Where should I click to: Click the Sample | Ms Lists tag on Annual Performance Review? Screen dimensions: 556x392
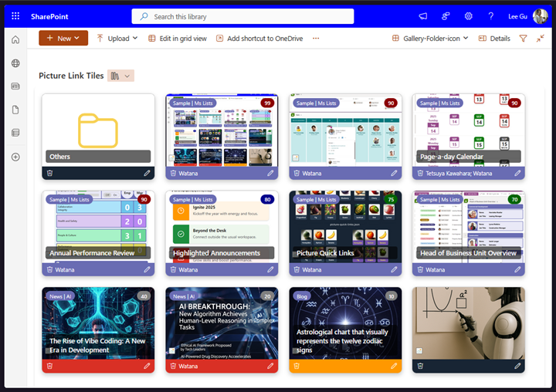69,200
